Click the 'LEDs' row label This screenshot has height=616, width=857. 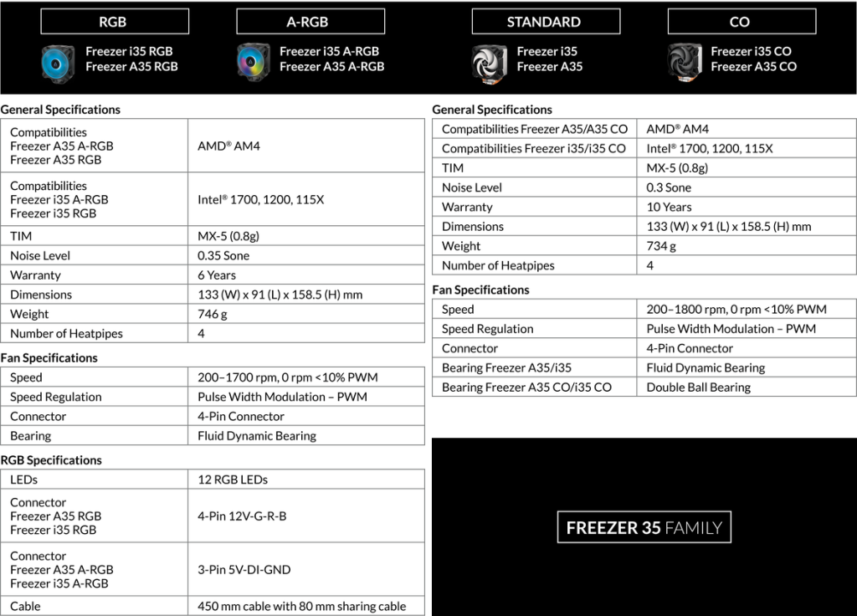point(23,480)
